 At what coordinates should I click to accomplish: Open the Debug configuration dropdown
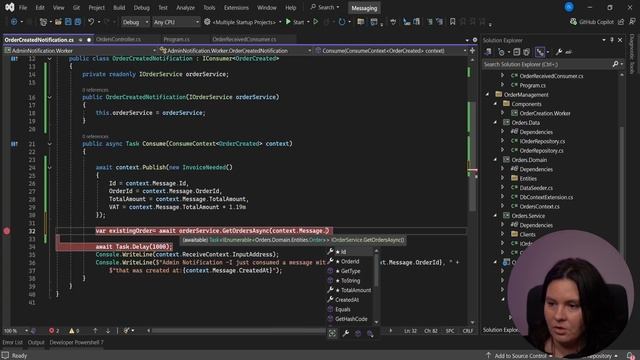pyautogui.click(x=135, y=22)
